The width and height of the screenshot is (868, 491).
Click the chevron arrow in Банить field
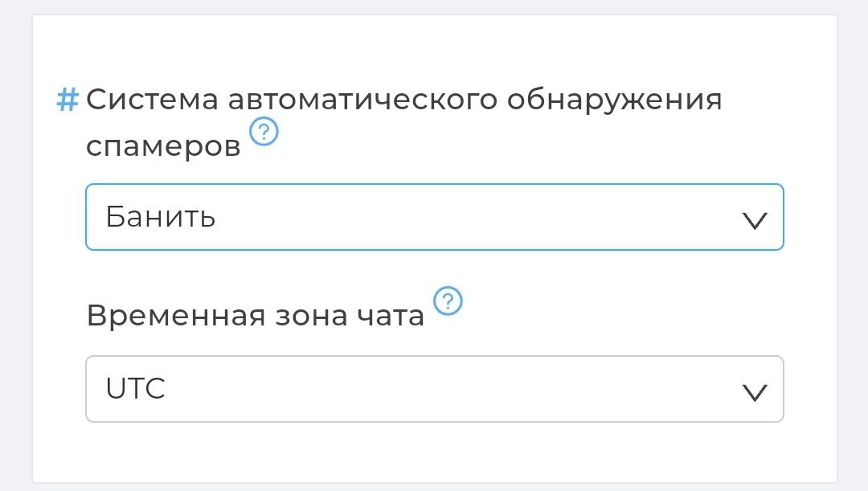click(755, 220)
